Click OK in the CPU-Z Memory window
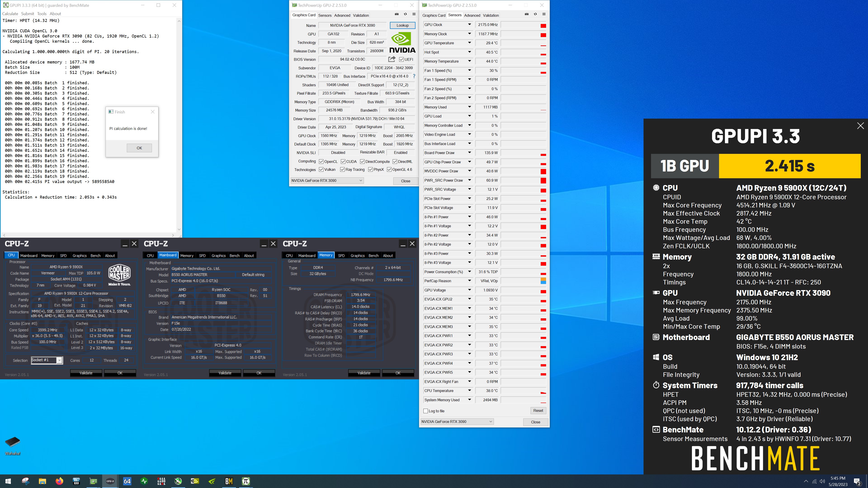This screenshot has width=868, height=488. tap(398, 373)
